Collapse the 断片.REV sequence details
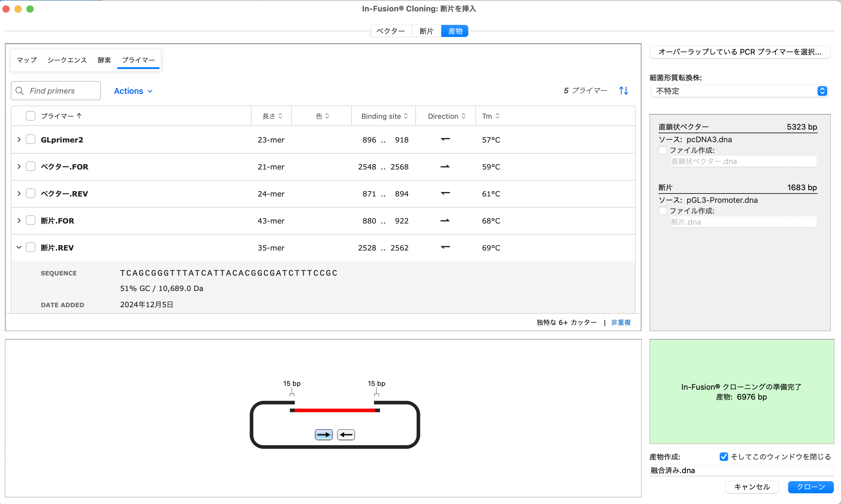This screenshot has height=504, width=841. [19, 247]
